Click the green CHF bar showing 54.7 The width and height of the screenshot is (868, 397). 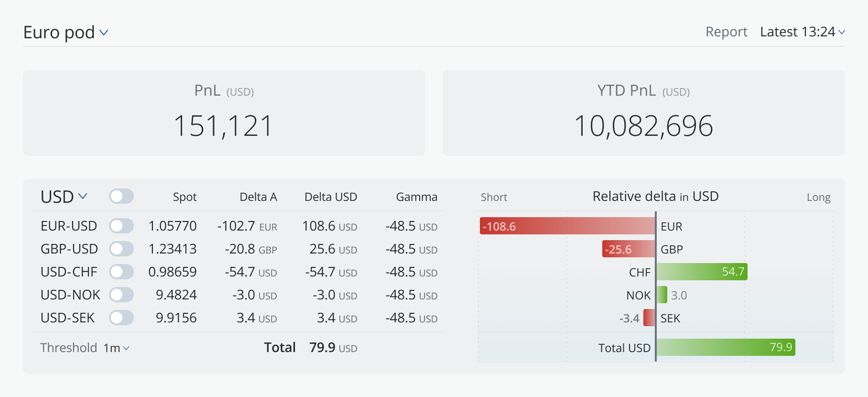702,272
